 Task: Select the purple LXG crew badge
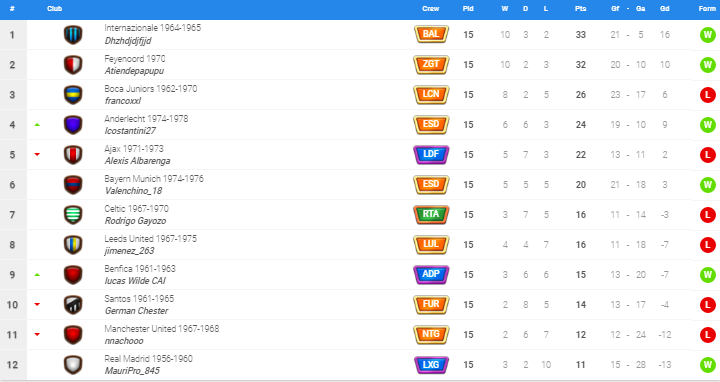click(x=431, y=365)
